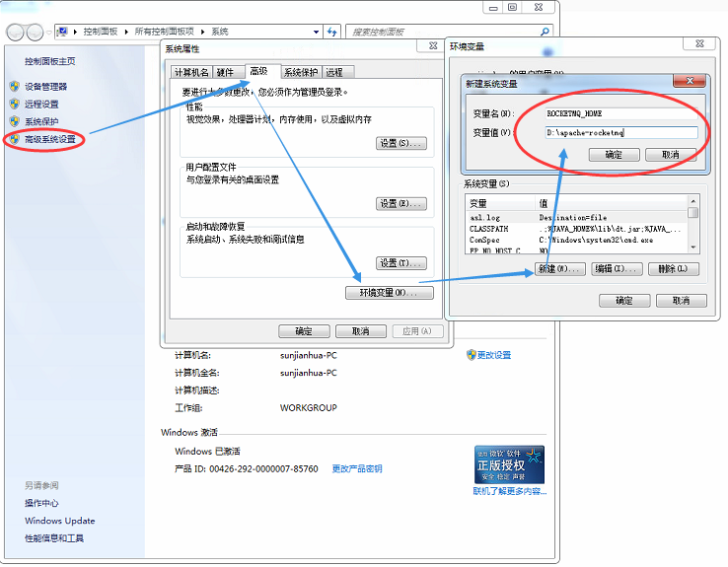Screen dimensions: 728x567
Task: Click the 变量名 input field
Action: pos(621,113)
